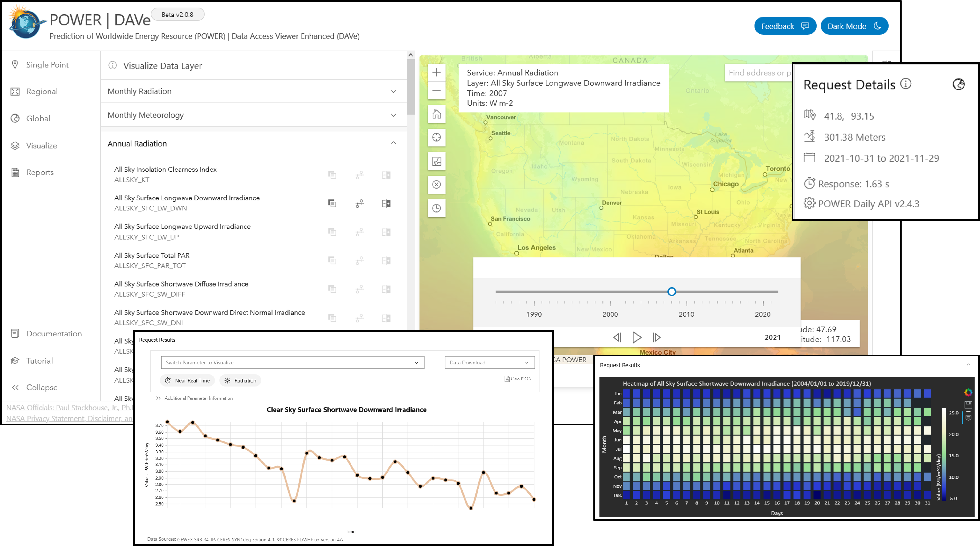
Task: Open the Data Download dropdown
Action: 489,362
